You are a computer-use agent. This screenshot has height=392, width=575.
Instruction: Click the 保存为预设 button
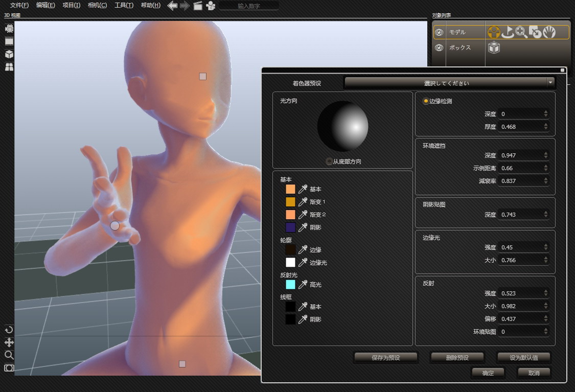pyautogui.click(x=385, y=357)
